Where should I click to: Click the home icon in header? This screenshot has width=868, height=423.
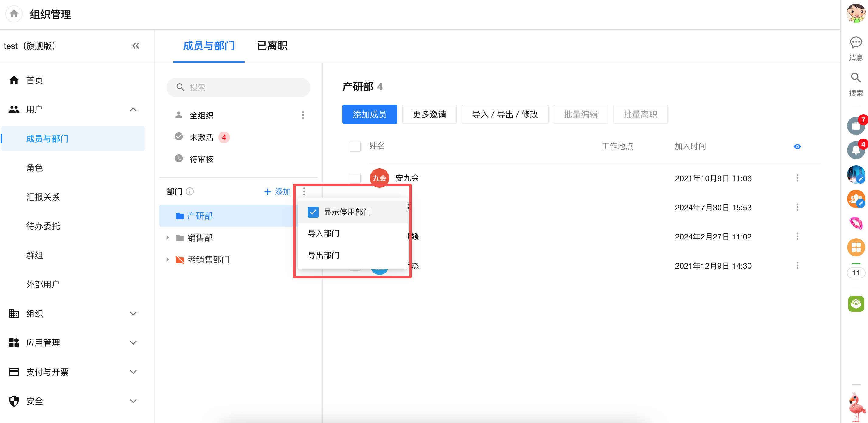(x=14, y=14)
